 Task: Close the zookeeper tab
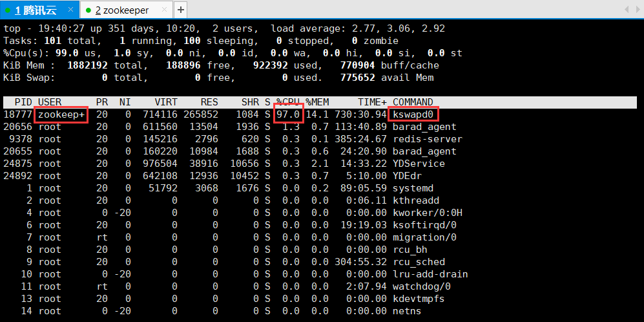[x=164, y=10]
